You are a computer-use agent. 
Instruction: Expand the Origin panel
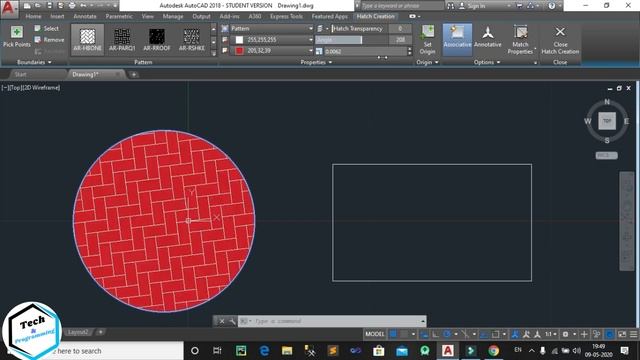pyautogui.click(x=427, y=62)
